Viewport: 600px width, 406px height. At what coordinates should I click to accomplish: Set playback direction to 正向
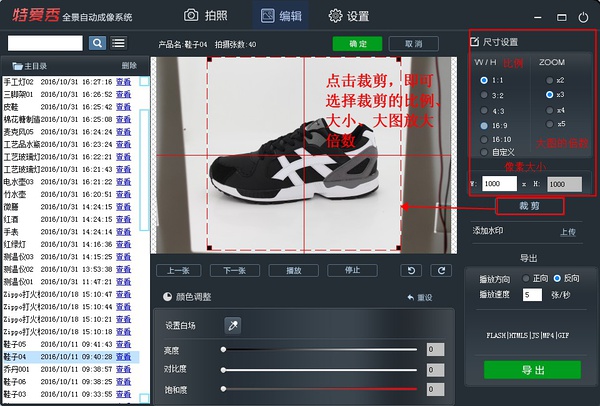point(526,279)
